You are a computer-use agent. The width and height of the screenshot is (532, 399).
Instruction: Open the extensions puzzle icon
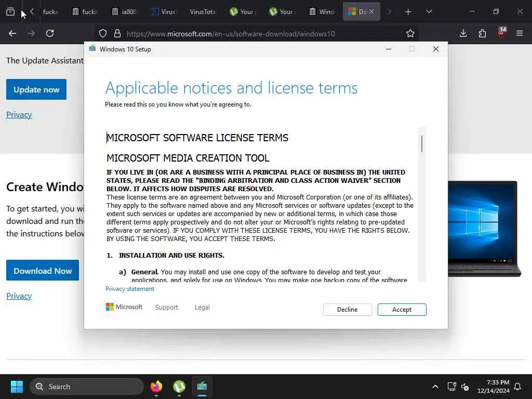pos(482,33)
